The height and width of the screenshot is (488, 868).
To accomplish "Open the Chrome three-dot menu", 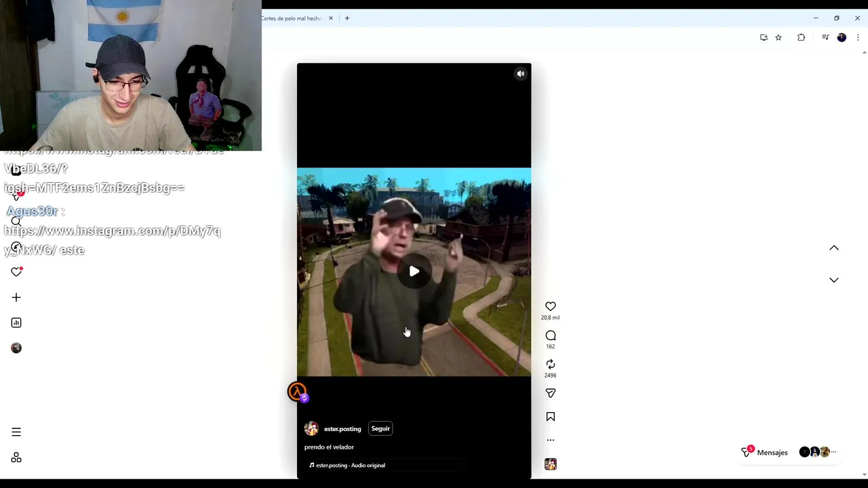I will point(858,37).
